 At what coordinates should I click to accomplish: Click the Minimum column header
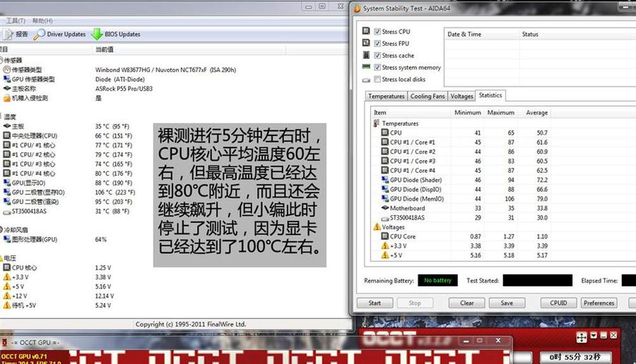pos(467,112)
